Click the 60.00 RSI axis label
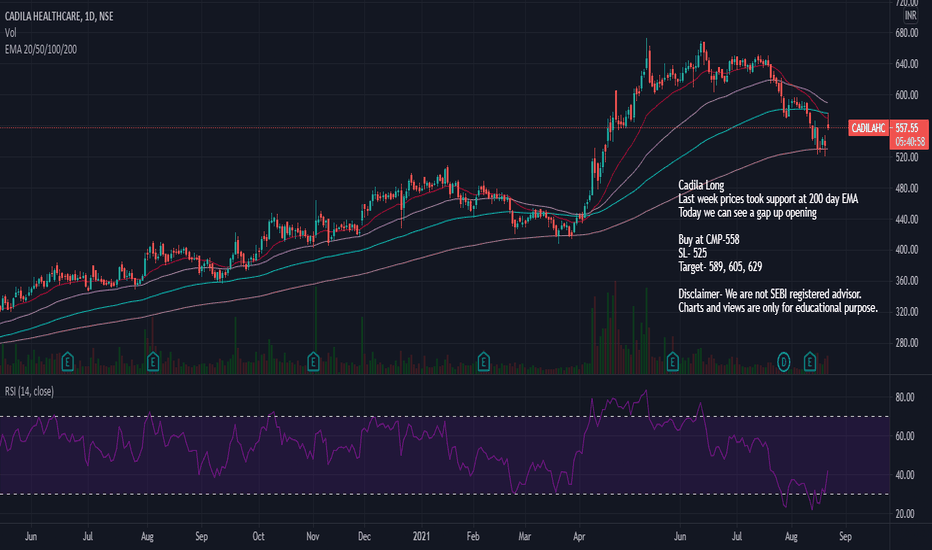The width and height of the screenshot is (932, 550). point(905,436)
